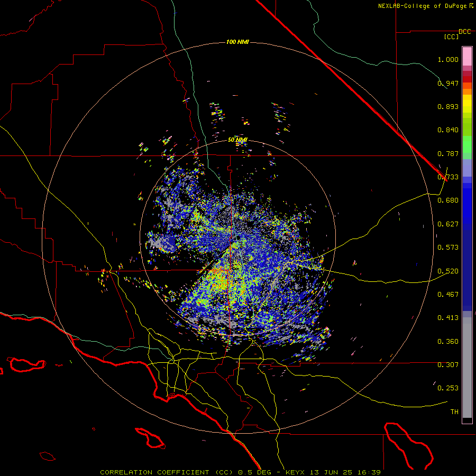Pick the bright green color bar segment
The width and height of the screenshot is (476, 476).
pos(467,144)
